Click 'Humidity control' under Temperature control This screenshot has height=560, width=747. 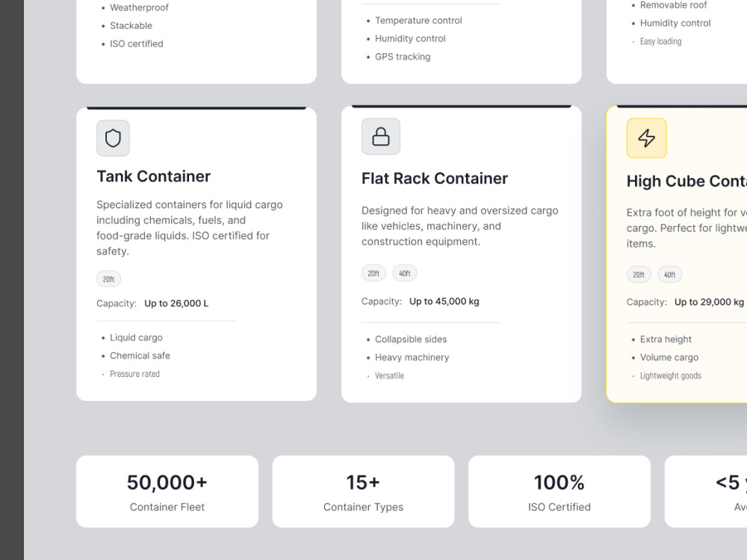tap(410, 39)
